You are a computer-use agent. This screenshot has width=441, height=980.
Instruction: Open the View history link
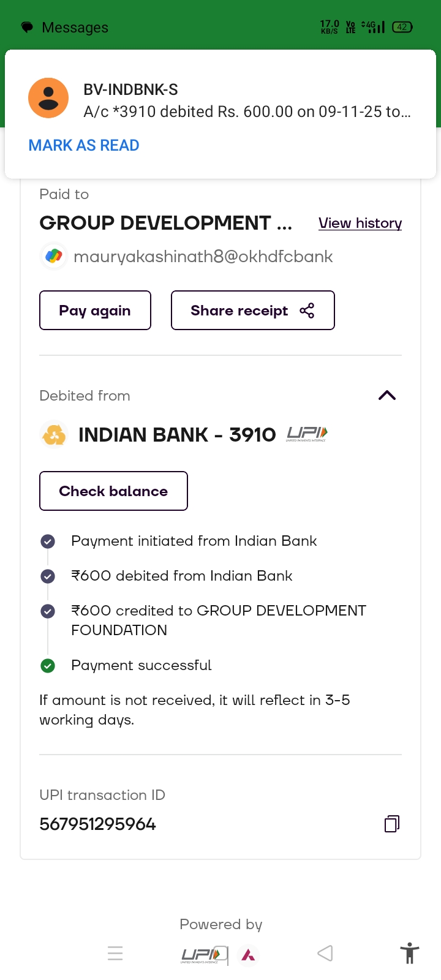(360, 223)
